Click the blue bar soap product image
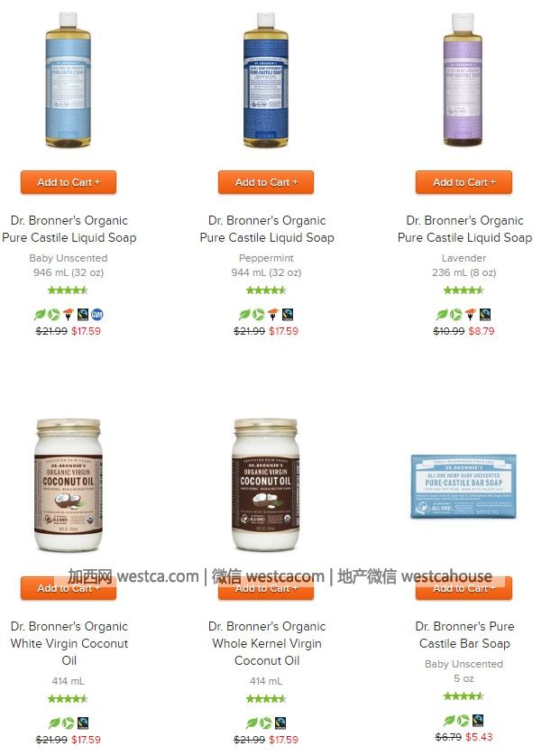The image size is (560, 755). (464, 486)
